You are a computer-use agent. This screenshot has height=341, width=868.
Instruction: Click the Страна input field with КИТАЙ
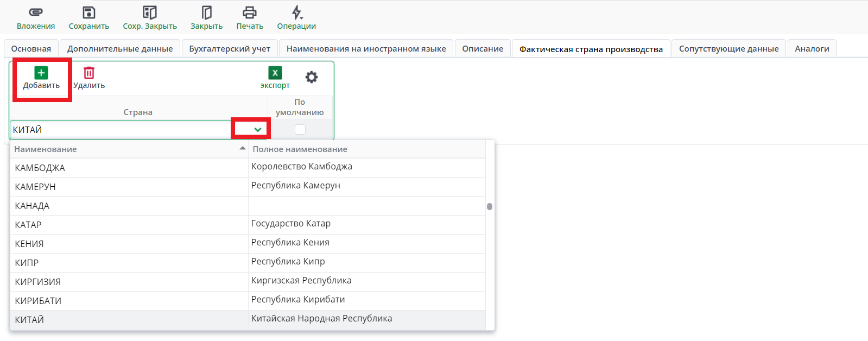click(119, 130)
